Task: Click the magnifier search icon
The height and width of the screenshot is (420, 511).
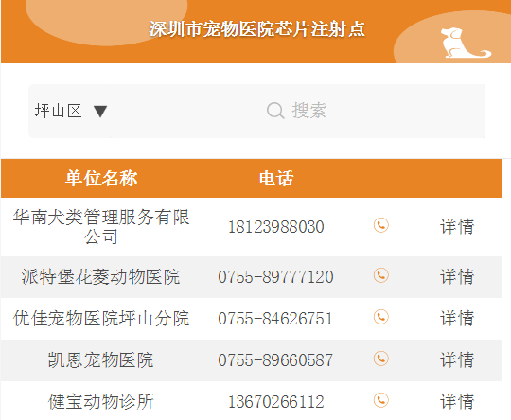Action: pyautogui.click(x=275, y=111)
